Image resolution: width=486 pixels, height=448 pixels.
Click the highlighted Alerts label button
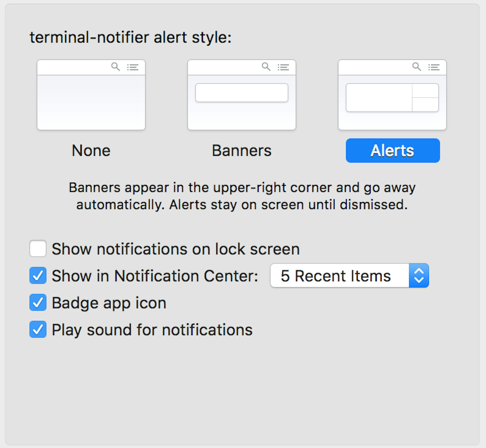coord(393,151)
